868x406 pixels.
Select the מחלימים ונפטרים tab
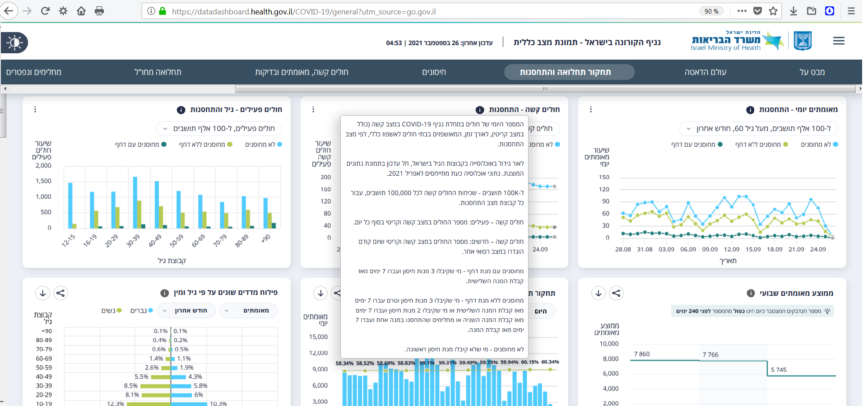point(34,72)
